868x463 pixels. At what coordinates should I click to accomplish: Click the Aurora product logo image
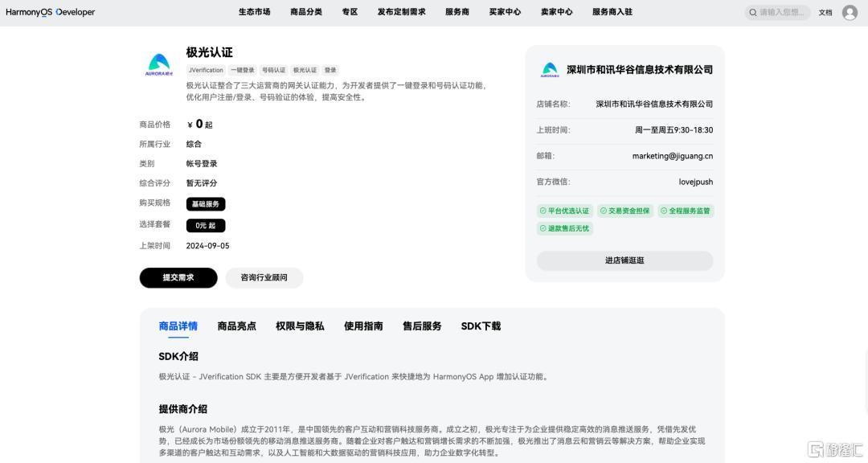coord(159,65)
